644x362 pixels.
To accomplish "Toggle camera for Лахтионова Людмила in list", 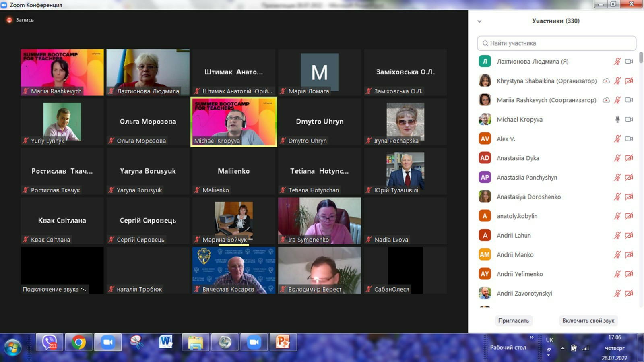I will tap(629, 61).
